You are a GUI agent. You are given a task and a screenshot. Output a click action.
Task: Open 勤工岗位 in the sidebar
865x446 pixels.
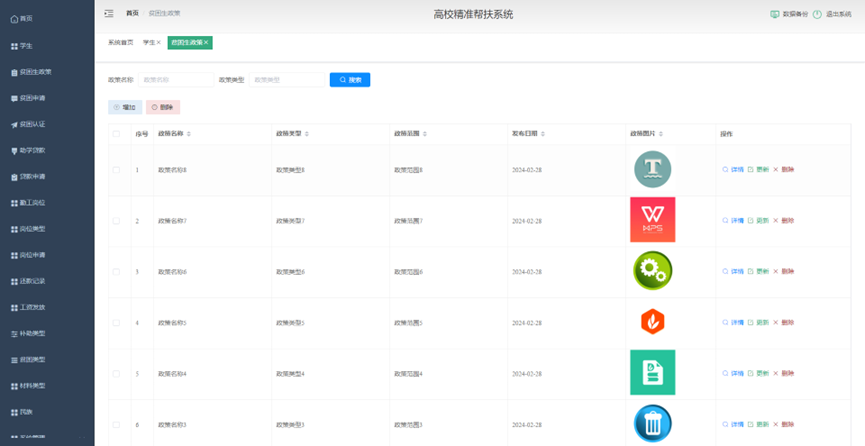click(28, 203)
